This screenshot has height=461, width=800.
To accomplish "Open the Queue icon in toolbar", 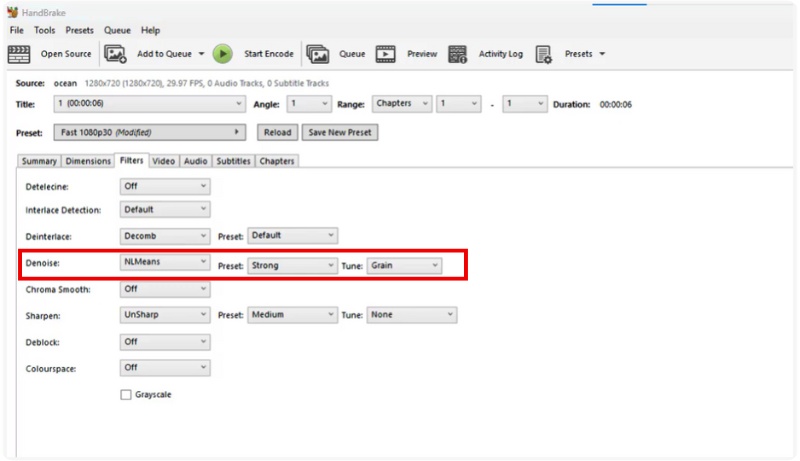I will point(318,54).
